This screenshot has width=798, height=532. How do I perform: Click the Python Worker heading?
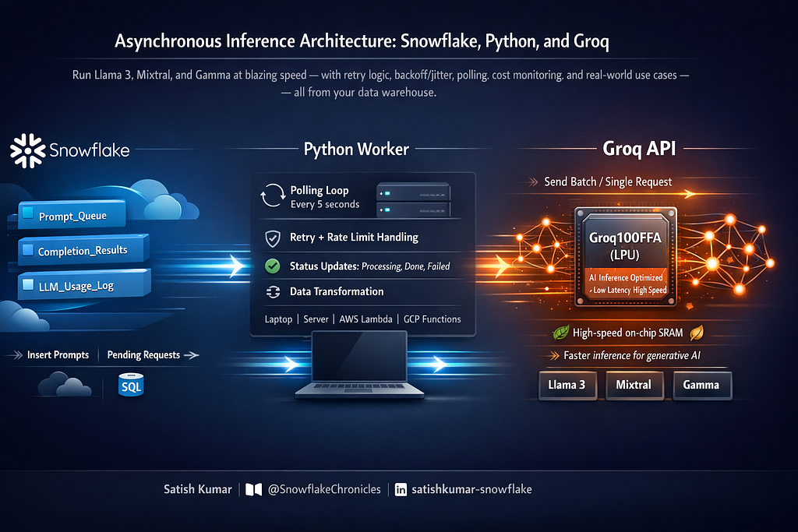coord(356,150)
